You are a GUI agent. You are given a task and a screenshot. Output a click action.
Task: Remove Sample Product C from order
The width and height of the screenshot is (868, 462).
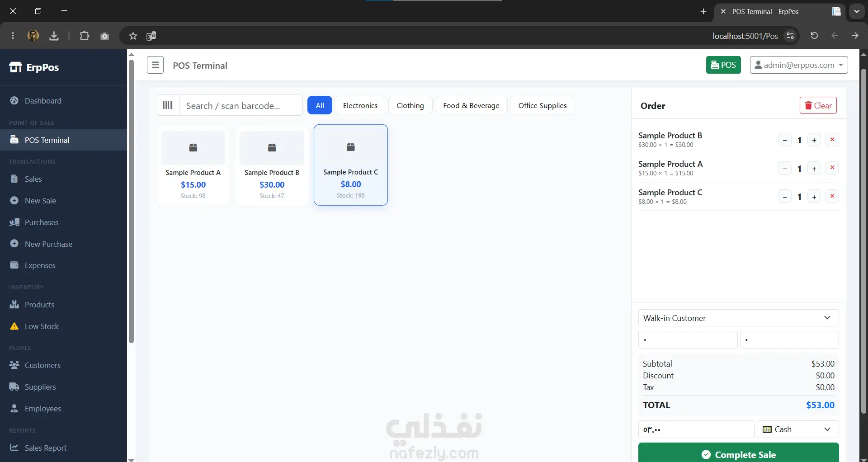pos(832,196)
